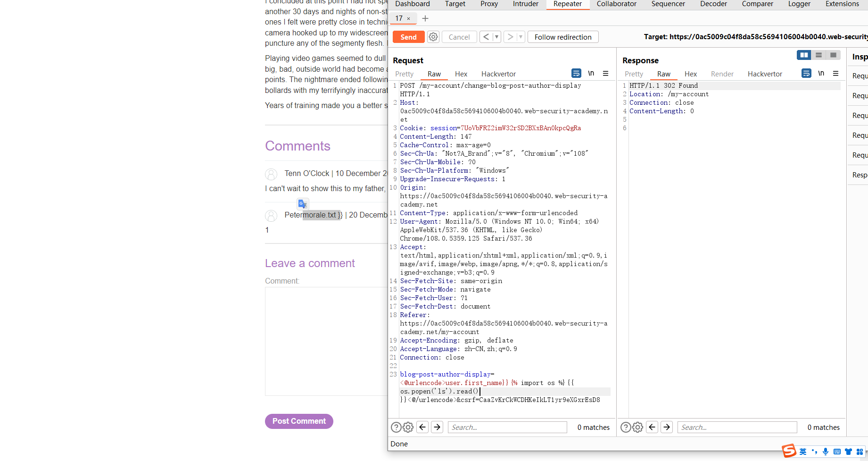Jump to next Response search match
868x461 pixels.
[667, 427]
